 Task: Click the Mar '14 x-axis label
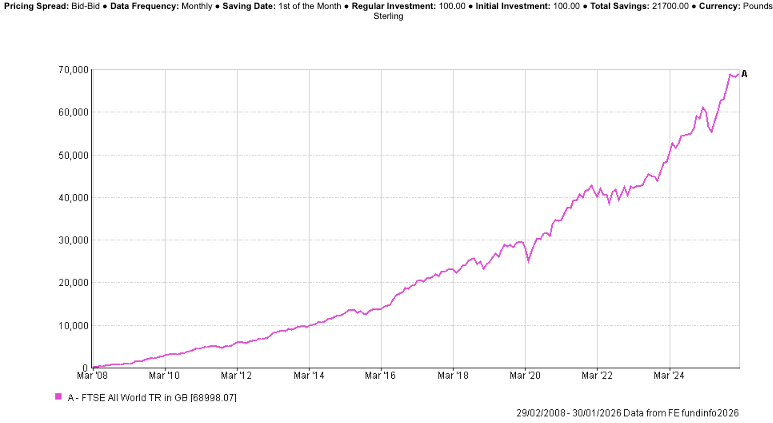[308, 376]
